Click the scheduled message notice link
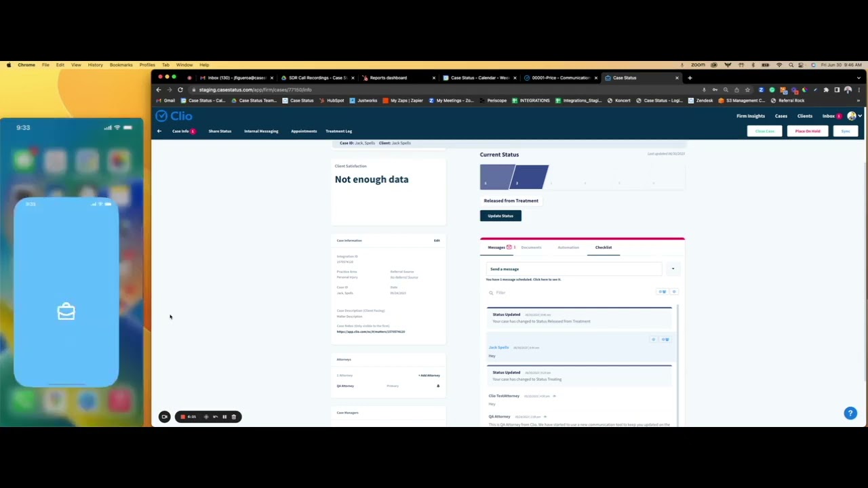 524,279
